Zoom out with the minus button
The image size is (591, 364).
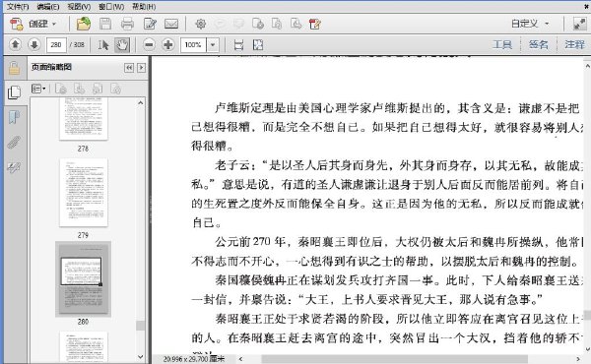point(150,45)
